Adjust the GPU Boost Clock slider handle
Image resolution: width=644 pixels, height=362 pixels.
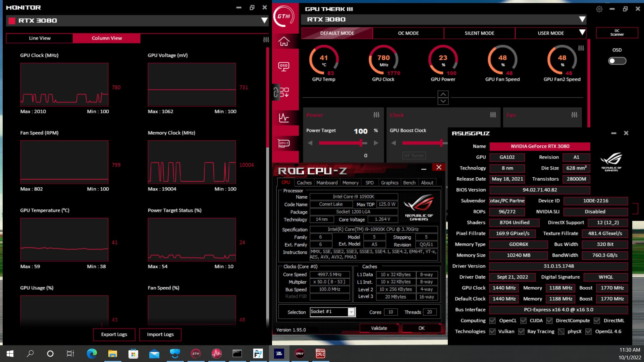(441, 143)
